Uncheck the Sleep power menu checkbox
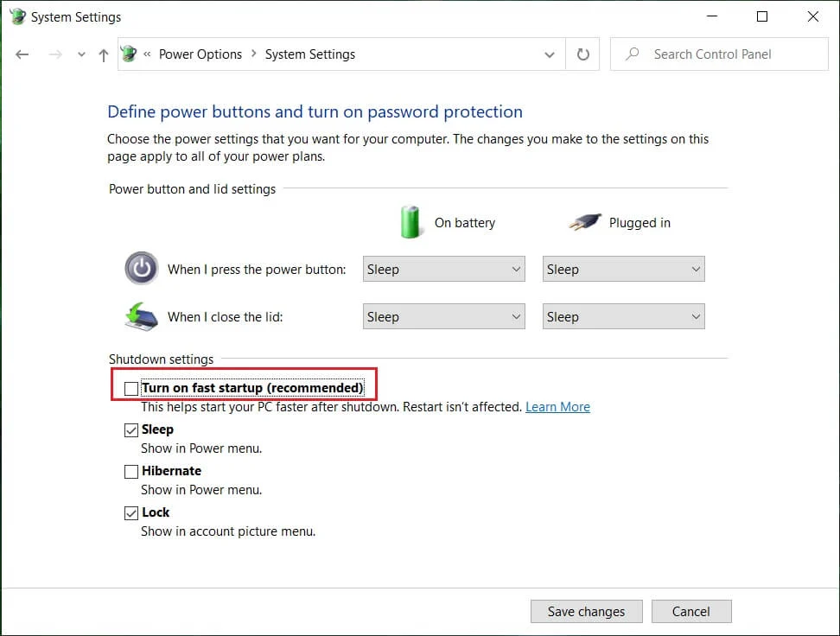The width and height of the screenshot is (840, 636). tap(131, 430)
